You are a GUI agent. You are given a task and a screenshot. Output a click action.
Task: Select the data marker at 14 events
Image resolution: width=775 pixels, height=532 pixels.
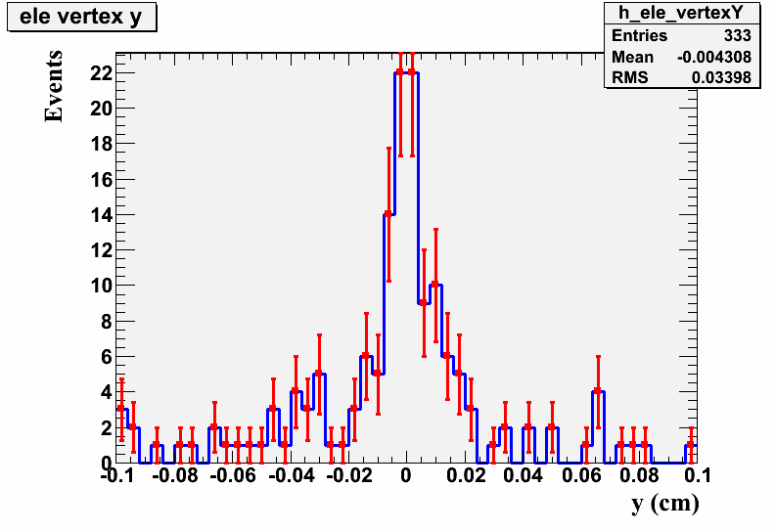tap(389, 214)
